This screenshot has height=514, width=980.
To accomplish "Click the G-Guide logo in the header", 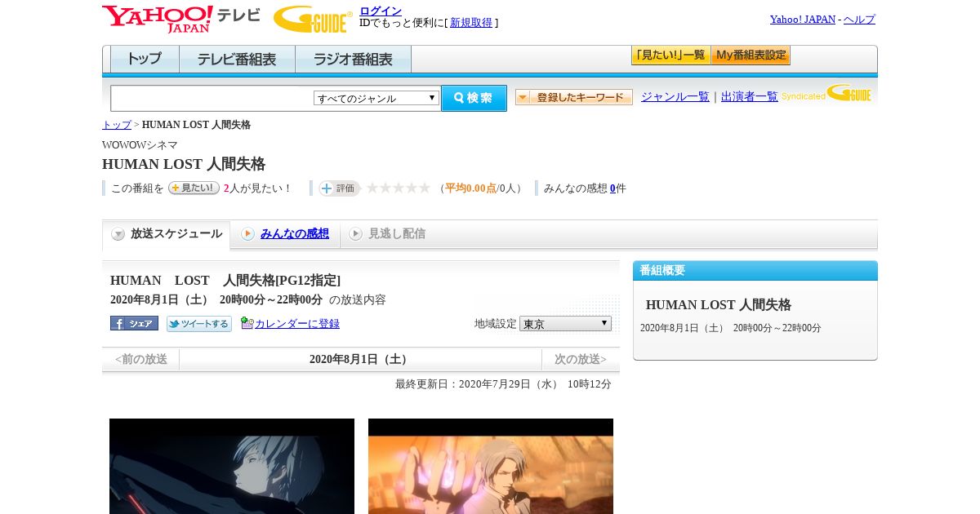I will tap(313, 19).
